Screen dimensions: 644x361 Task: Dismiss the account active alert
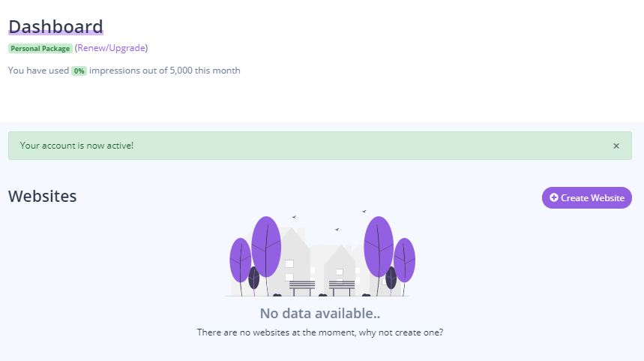click(616, 146)
